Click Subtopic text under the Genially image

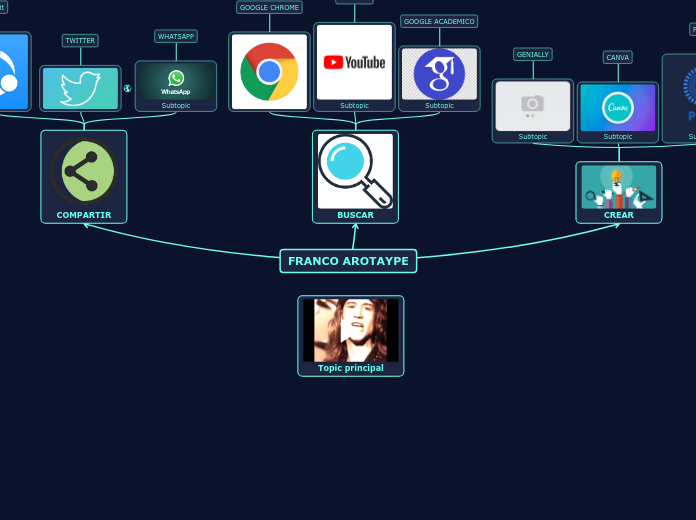coord(533,136)
